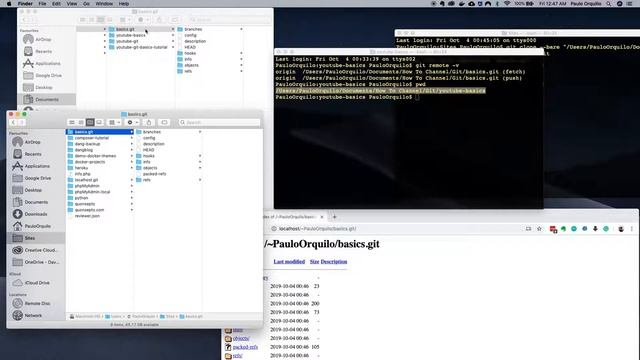
Task: Switch front Finder window to gallery view
Action: (99, 122)
